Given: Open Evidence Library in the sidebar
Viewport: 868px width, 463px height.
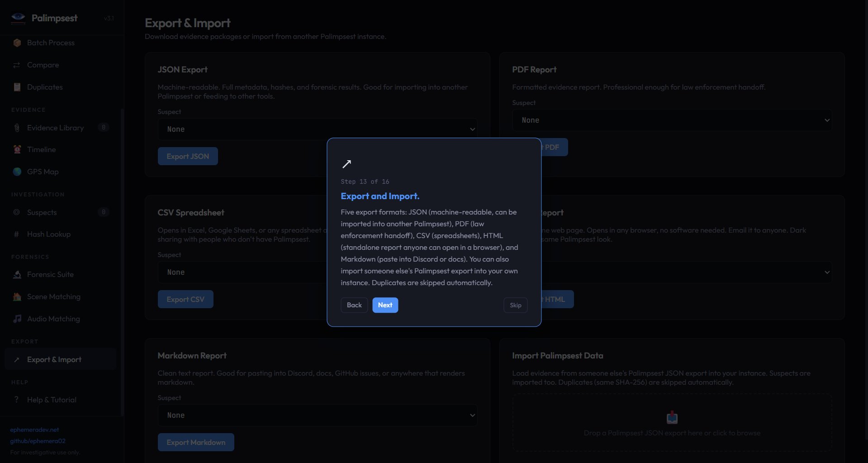Looking at the screenshot, I should point(55,128).
